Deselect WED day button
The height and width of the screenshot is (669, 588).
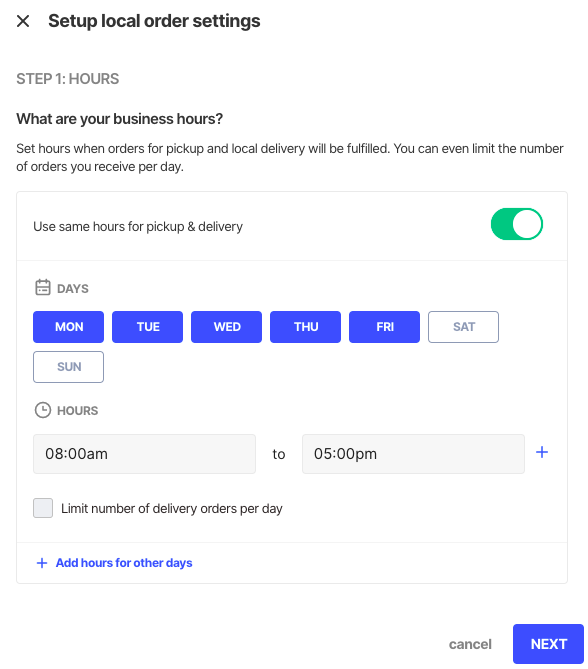click(x=226, y=327)
